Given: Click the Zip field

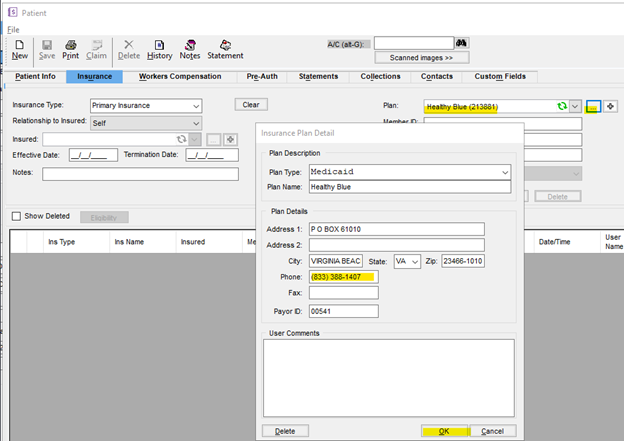Looking at the screenshot, I should tap(463, 261).
